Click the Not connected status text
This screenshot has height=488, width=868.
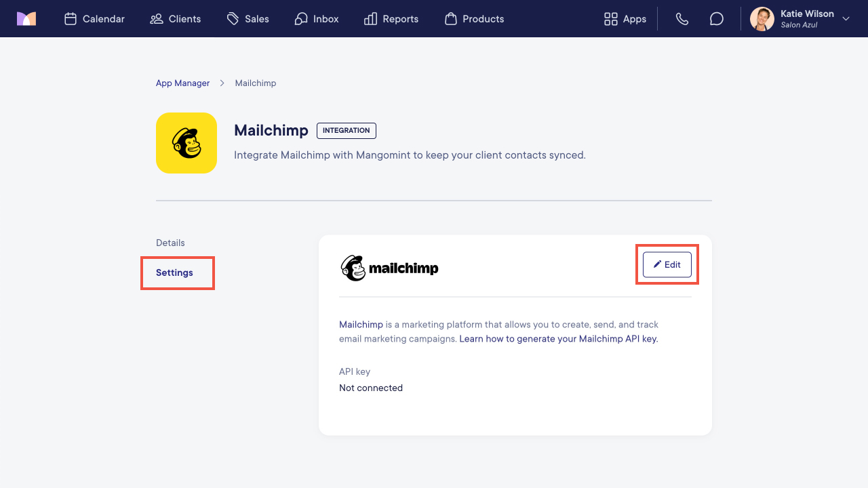pos(371,388)
